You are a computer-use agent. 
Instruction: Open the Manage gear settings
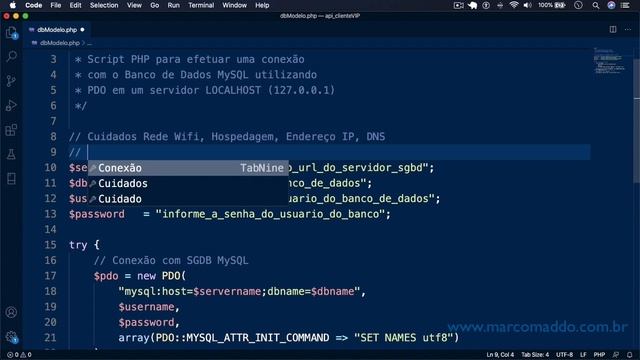[x=11, y=337]
